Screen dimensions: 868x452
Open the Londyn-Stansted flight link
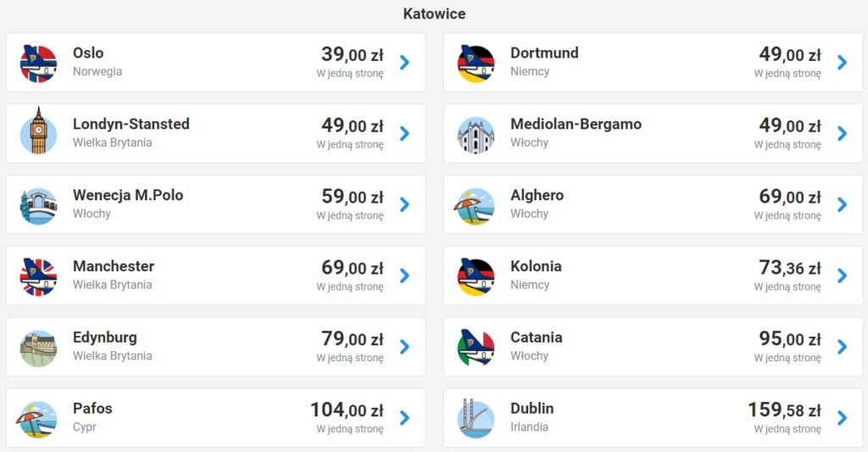(131, 124)
